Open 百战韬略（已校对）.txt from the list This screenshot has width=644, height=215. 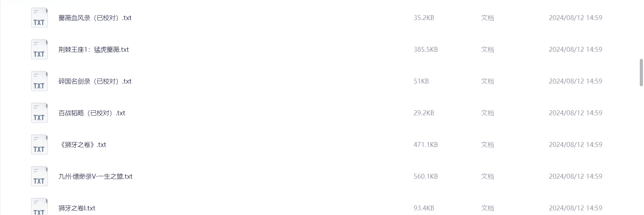pyautogui.click(x=92, y=113)
